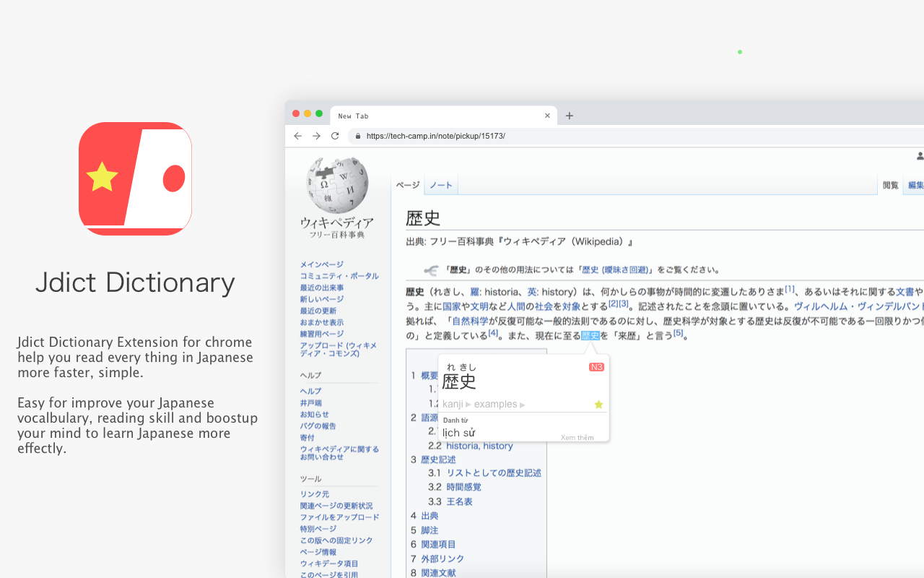Open 歴史 (曖昧さ回避) disambiguation link
This screenshot has height=578, width=924.
tap(614, 270)
